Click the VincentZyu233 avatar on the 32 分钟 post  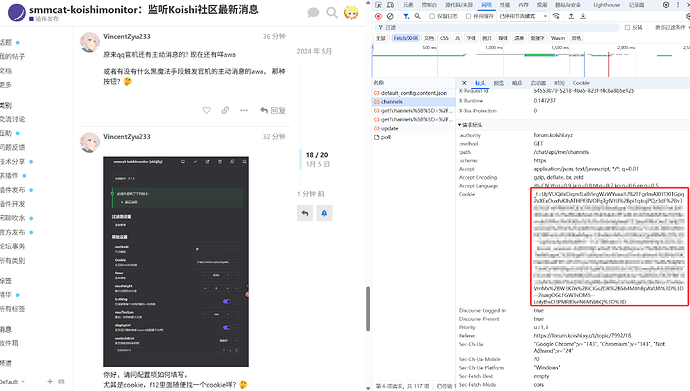click(89, 143)
